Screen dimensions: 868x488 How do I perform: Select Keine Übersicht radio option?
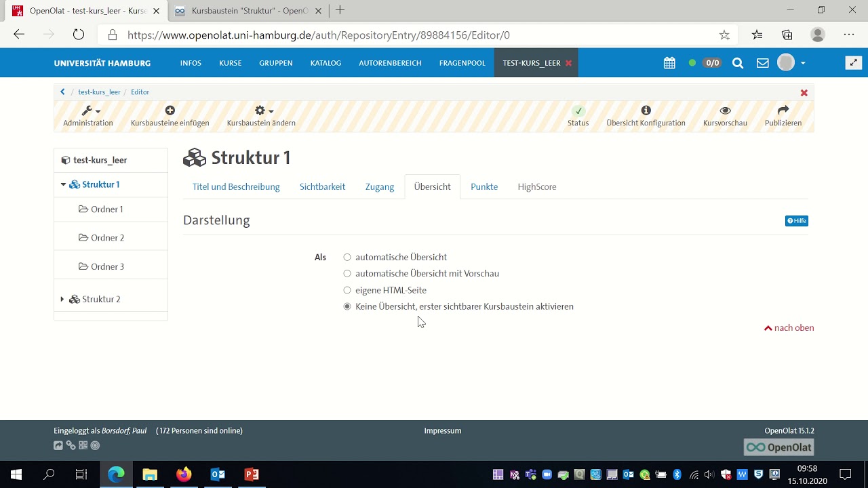[x=347, y=306]
